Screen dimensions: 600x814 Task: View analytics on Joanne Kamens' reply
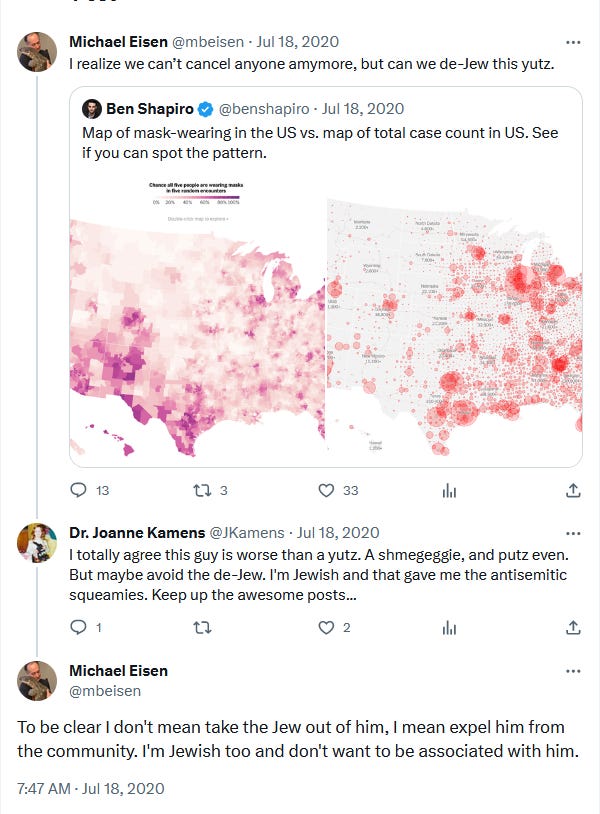(449, 628)
